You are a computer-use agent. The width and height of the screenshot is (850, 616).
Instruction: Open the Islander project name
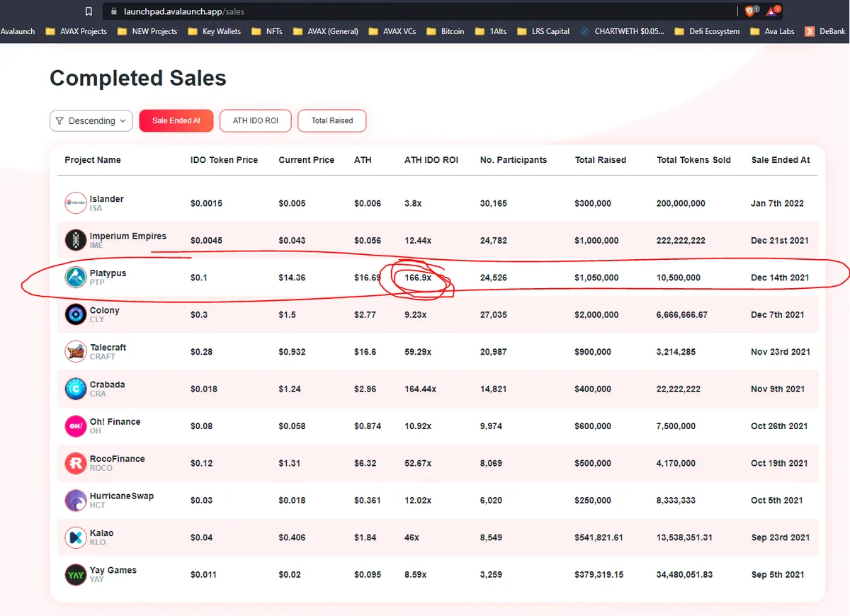(107, 199)
